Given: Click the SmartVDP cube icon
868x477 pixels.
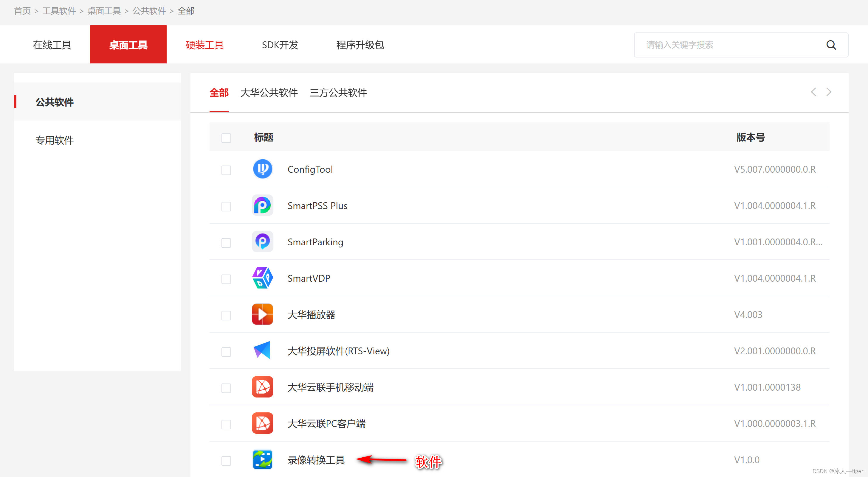Looking at the screenshot, I should pyautogui.click(x=263, y=278).
